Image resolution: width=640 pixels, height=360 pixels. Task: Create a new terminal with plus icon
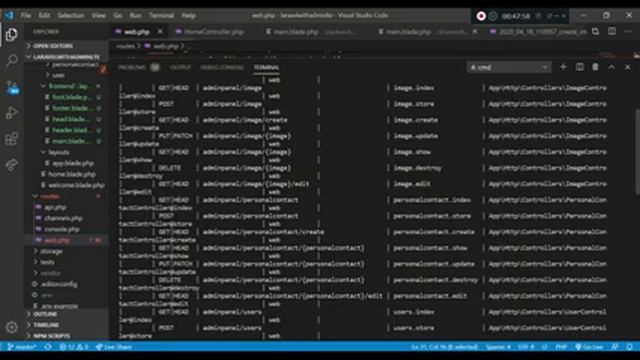563,67
